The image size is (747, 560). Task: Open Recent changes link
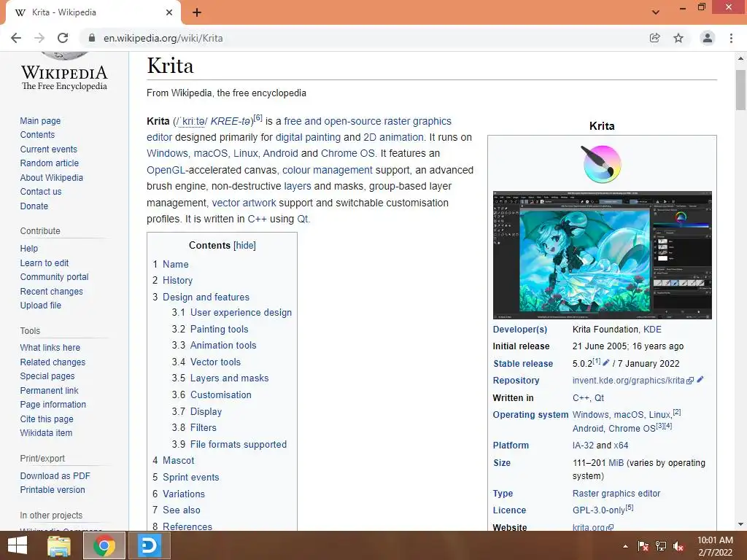click(x=52, y=292)
